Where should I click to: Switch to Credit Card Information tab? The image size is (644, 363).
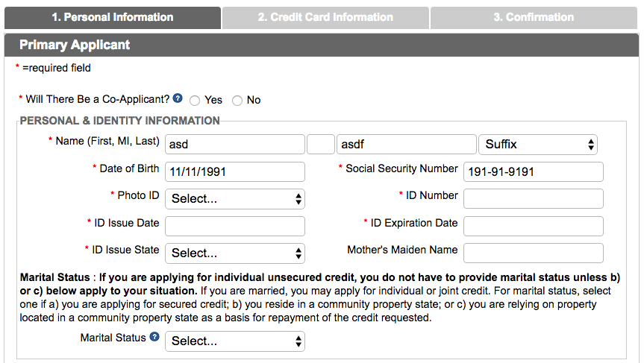(325, 18)
